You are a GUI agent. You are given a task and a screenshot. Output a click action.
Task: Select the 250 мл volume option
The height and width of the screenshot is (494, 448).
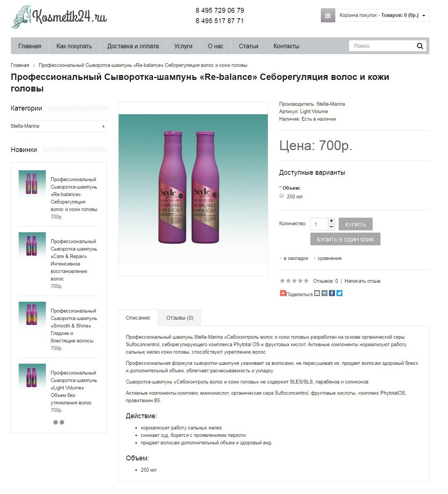(x=282, y=196)
